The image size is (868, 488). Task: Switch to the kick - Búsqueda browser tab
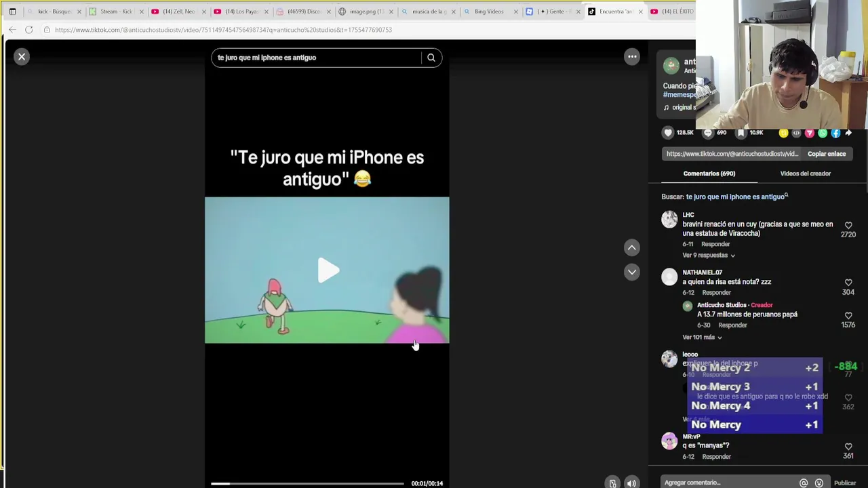point(54,12)
